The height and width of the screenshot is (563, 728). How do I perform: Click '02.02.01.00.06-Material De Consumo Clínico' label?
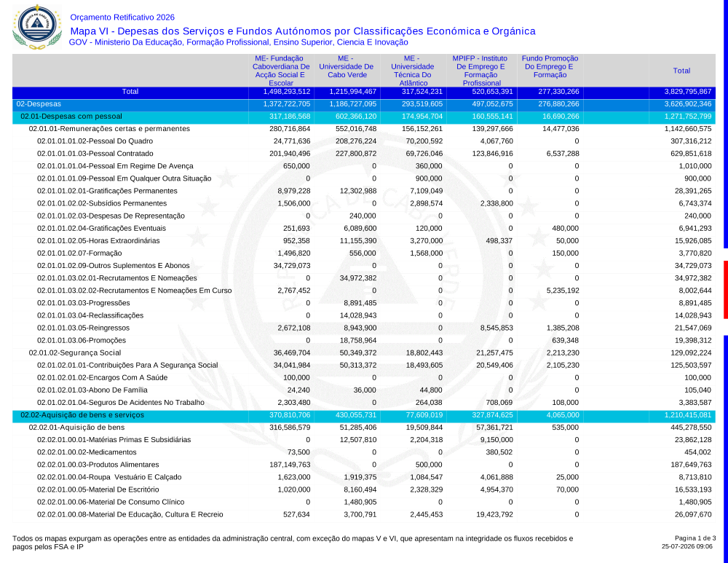point(111,502)
